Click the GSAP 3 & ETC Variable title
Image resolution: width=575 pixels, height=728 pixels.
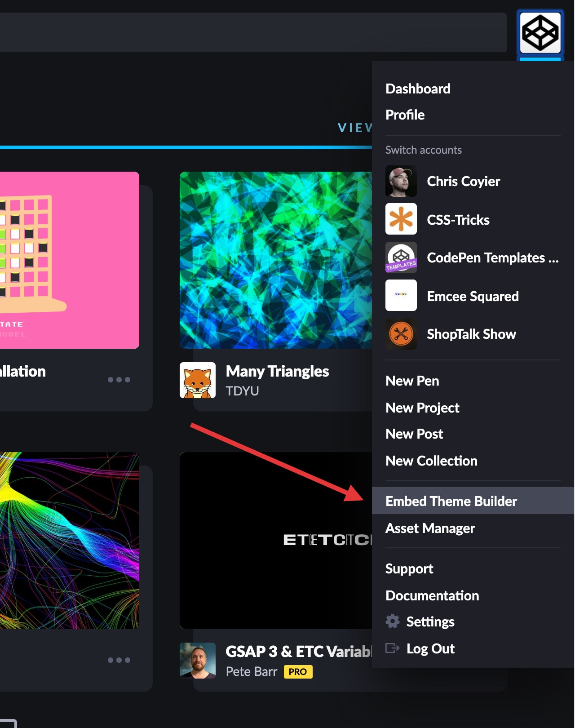coord(299,651)
